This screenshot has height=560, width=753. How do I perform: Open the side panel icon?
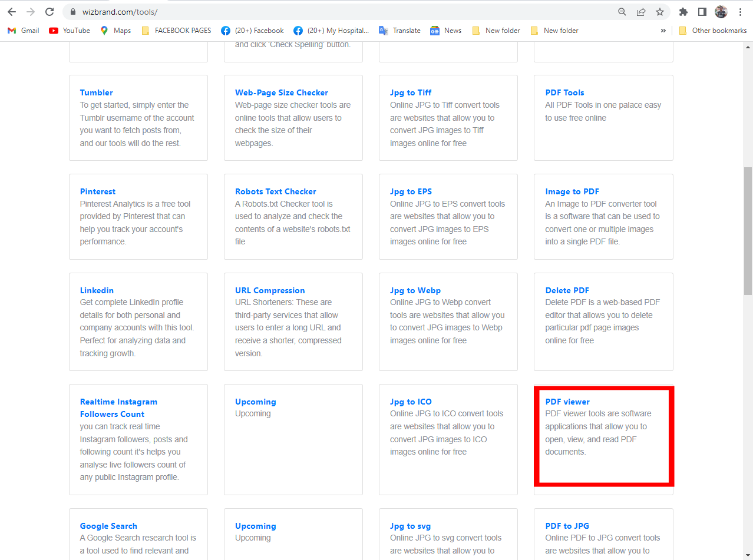[702, 12]
